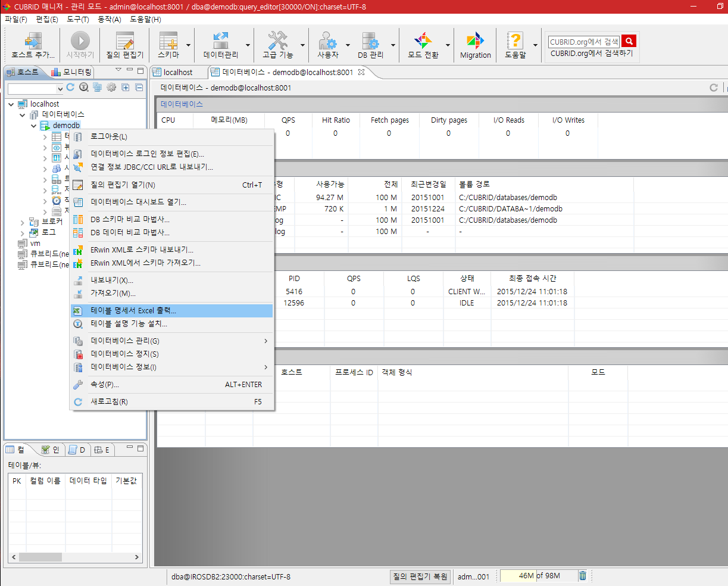This screenshot has width=728, height=586.
Task: Click refresh icon in database dashboard header
Action: [714, 88]
